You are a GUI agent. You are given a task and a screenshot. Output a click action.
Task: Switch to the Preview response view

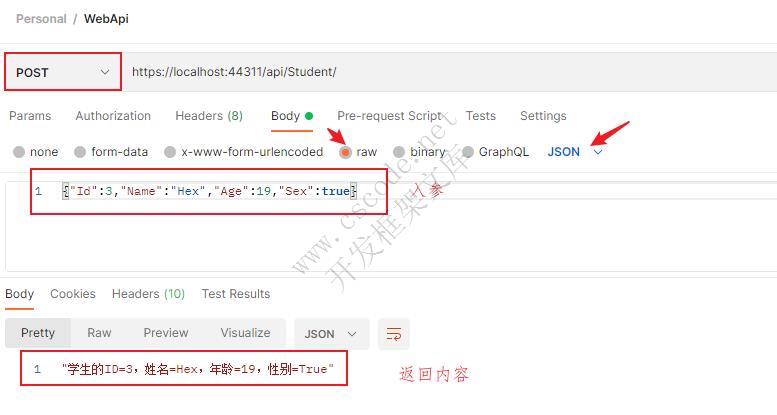click(166, 333)
